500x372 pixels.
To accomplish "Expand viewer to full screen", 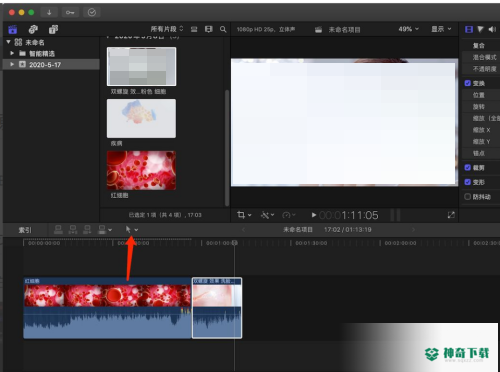I will click(451, 215).
